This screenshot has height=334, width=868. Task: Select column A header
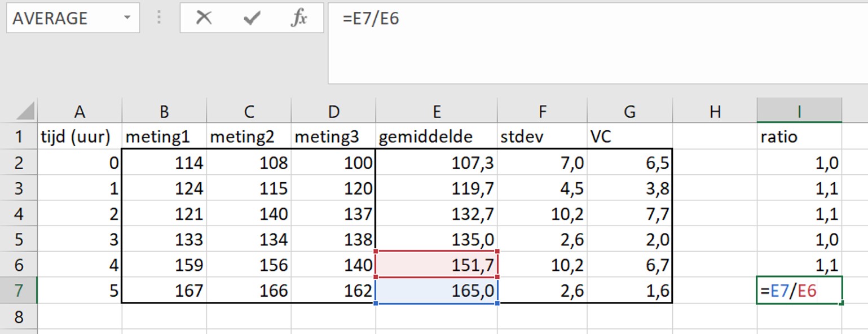coord(80,111)
